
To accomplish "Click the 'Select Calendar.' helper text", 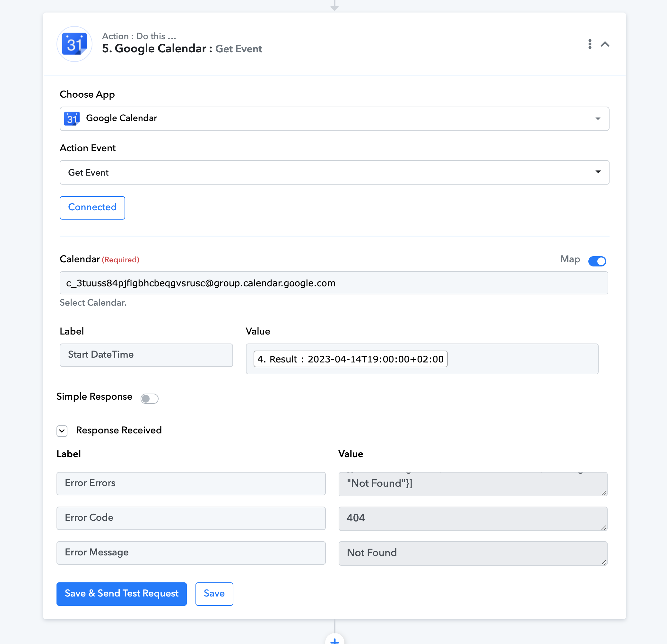I will point(93,303).
